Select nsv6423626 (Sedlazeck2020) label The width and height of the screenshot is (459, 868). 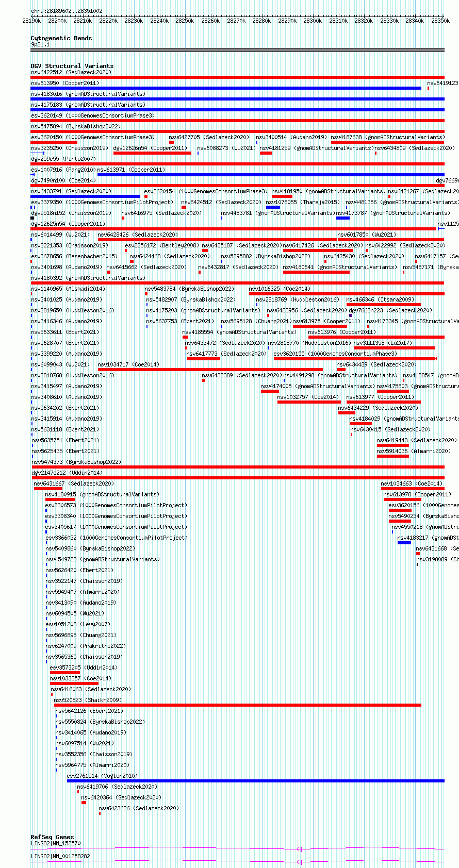click(139, 808)
